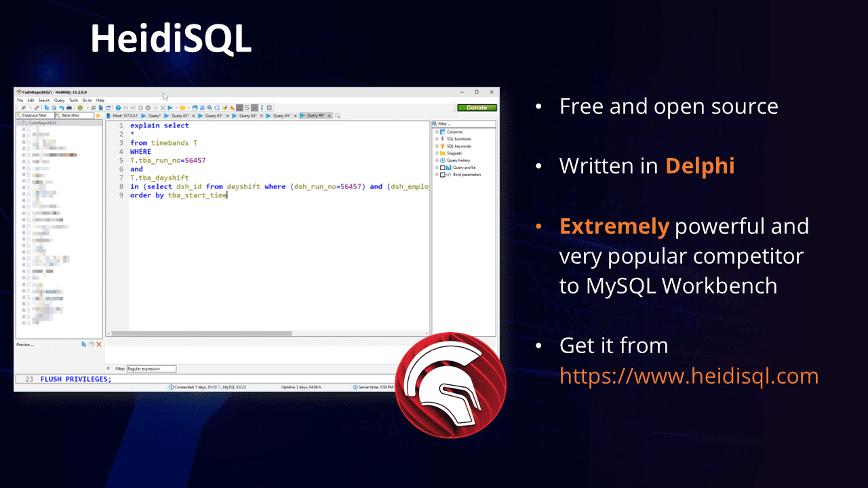Click the print icon
Screen dimensions: 868x488
pyautogui.click(x=69, y=108)
